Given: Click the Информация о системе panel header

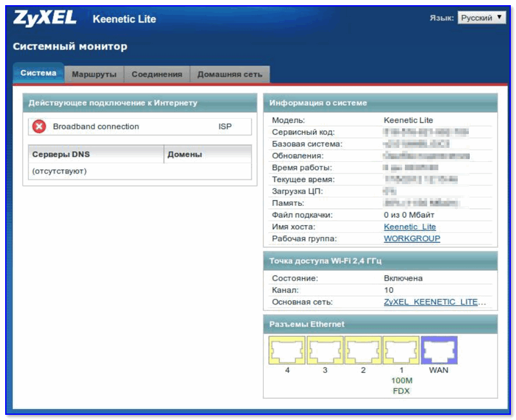Looking at the screenshot, I should point(381,103).
